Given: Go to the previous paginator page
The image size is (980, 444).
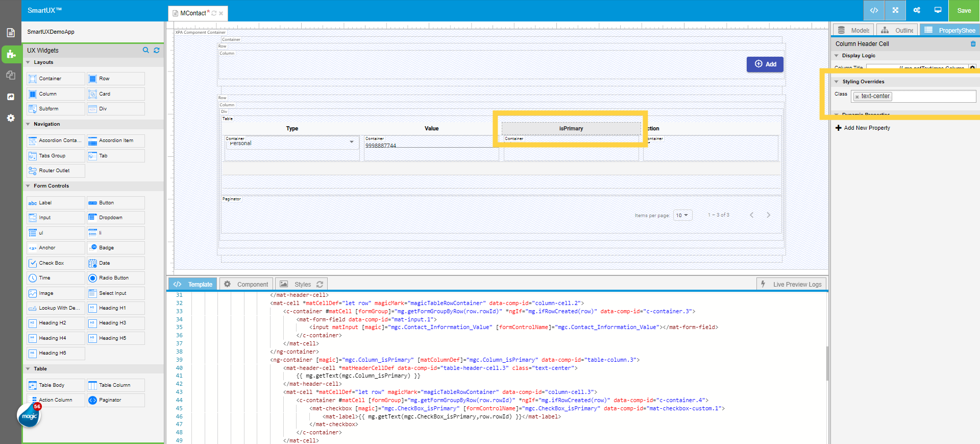Looking at the screenshot, I should click(751, 215).
